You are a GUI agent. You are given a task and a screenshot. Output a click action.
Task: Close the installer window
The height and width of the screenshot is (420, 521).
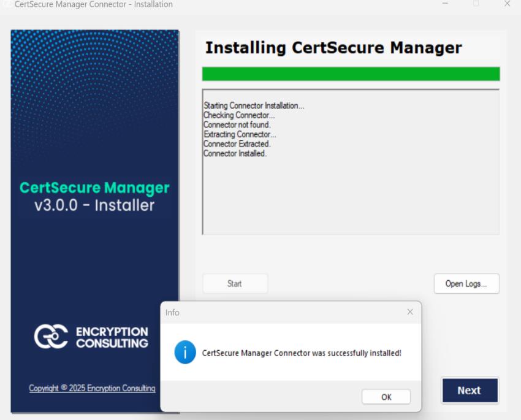507,4
